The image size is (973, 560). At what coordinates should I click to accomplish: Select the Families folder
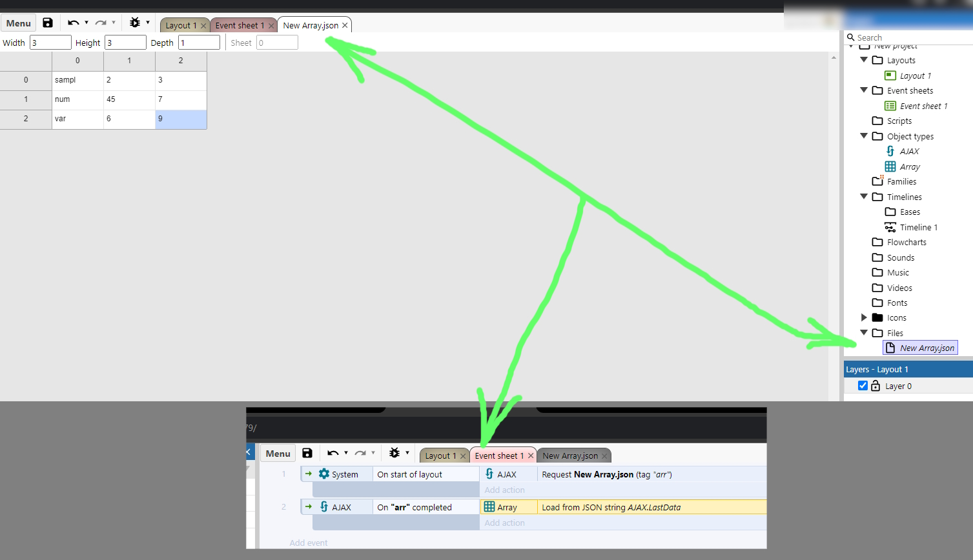(894, 181)
